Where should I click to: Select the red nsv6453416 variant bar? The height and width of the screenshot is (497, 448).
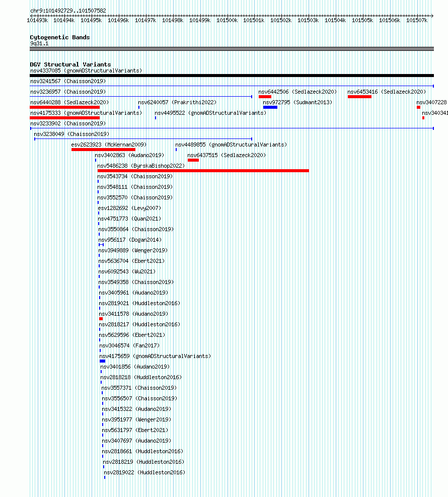click(359, 97)
